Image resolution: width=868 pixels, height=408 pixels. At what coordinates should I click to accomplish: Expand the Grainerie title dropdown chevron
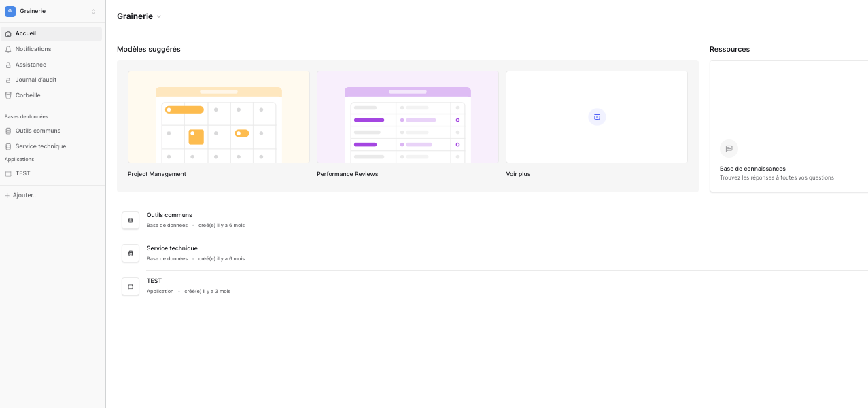point(159,16)
